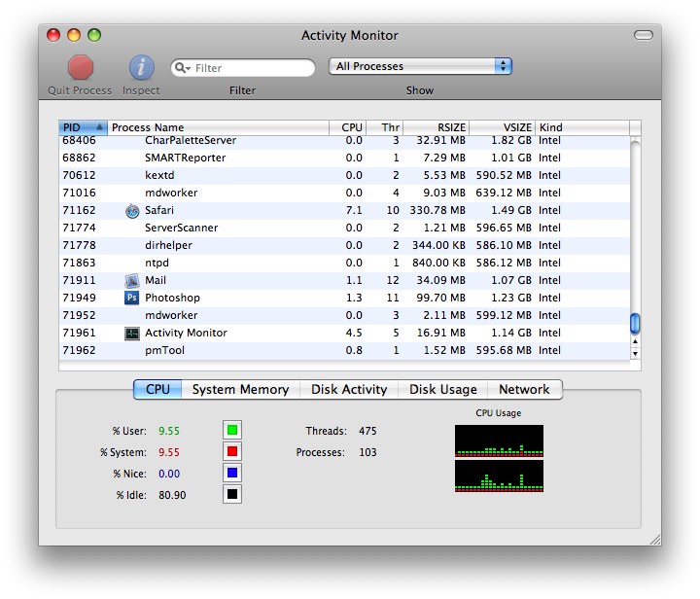Viewport: 700px width, 599px height.
Task: Click the Processes count 103
Action: click(x=367, y=452)
